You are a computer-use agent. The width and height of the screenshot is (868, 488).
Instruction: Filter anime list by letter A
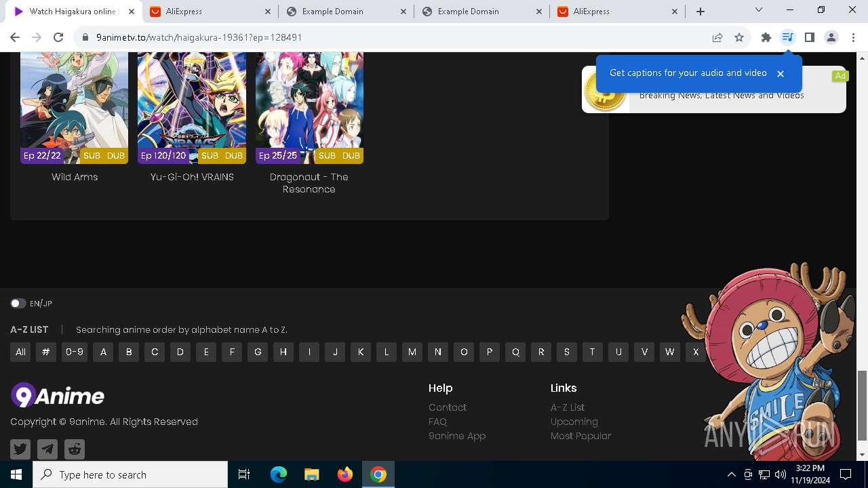coord(103,352)
